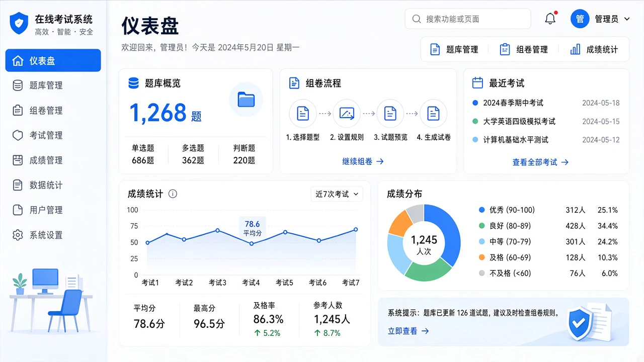Open 成绩管理 in the sidebar
This screenshot has width=644, height=362.
point(53,160)
